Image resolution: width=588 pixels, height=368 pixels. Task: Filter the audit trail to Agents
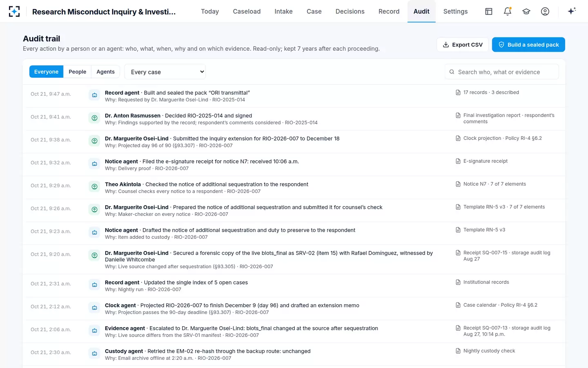105,72
